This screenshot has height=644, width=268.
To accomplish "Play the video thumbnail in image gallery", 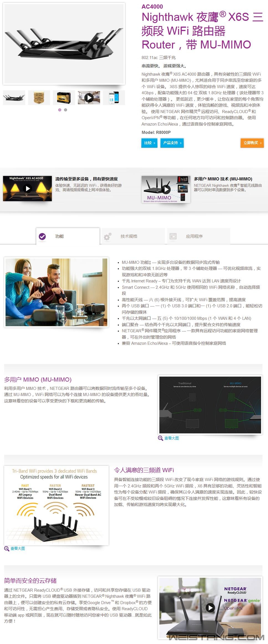I will pyautogui.click(x=89, y=98).
